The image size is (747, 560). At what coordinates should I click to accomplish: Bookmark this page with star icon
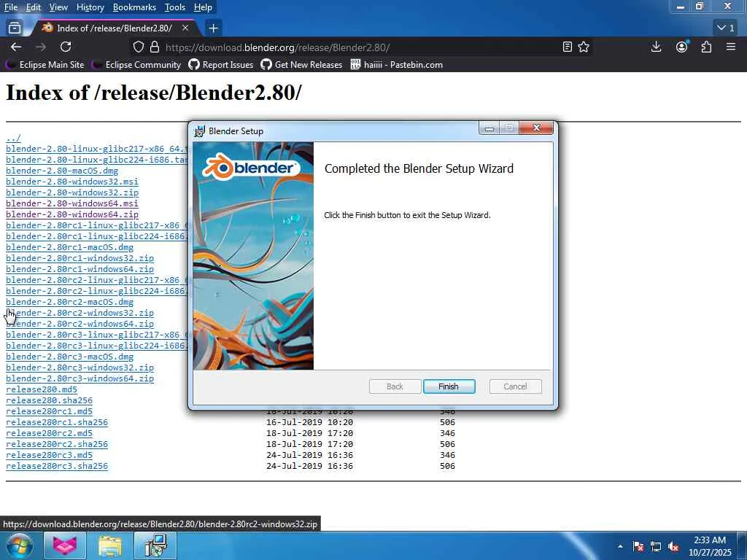(584, 47)
